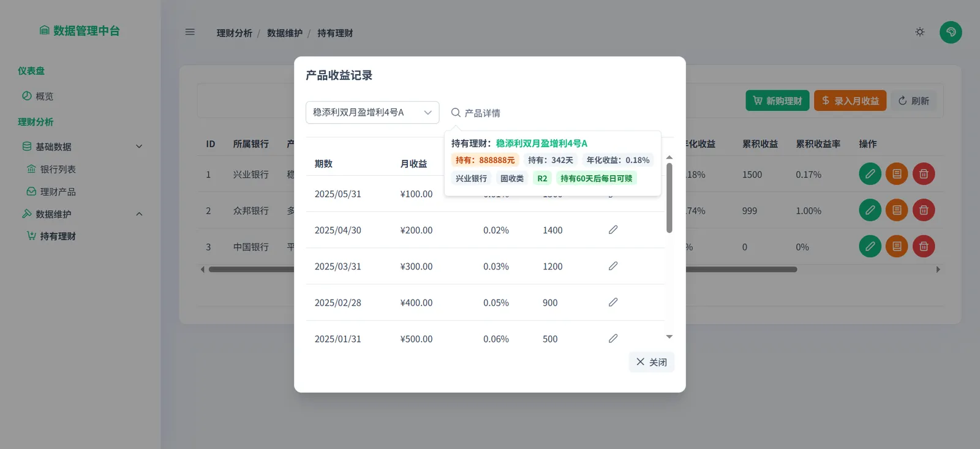Click the 持有理财 breadcrumb
The width and height of the screenshot is (980, 449).
click(335, 33)
